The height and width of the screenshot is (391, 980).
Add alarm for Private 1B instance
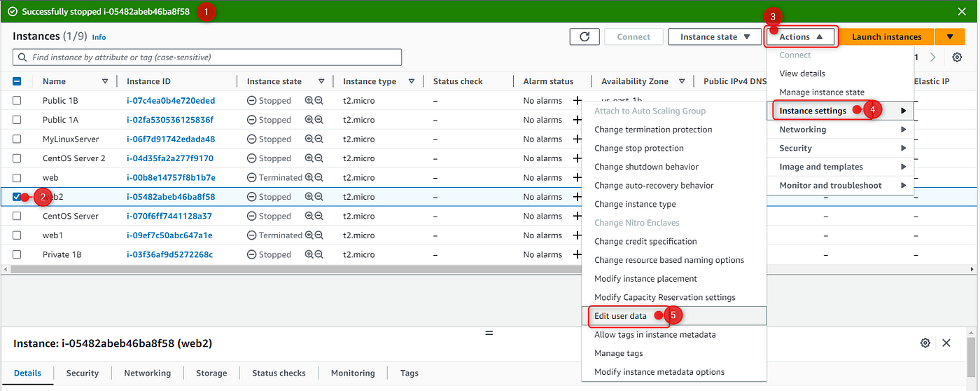pyautogui.click(x=577, y=255)
